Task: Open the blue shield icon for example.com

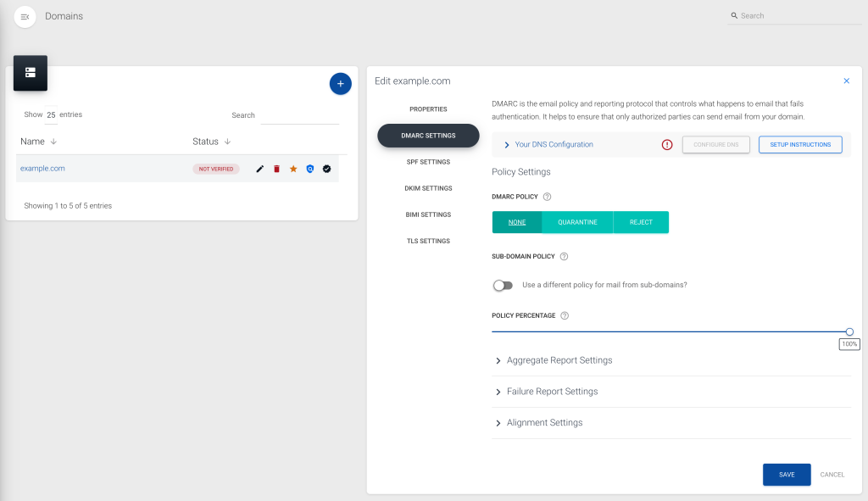Action: pyautogui.click(x=309, y=169)
